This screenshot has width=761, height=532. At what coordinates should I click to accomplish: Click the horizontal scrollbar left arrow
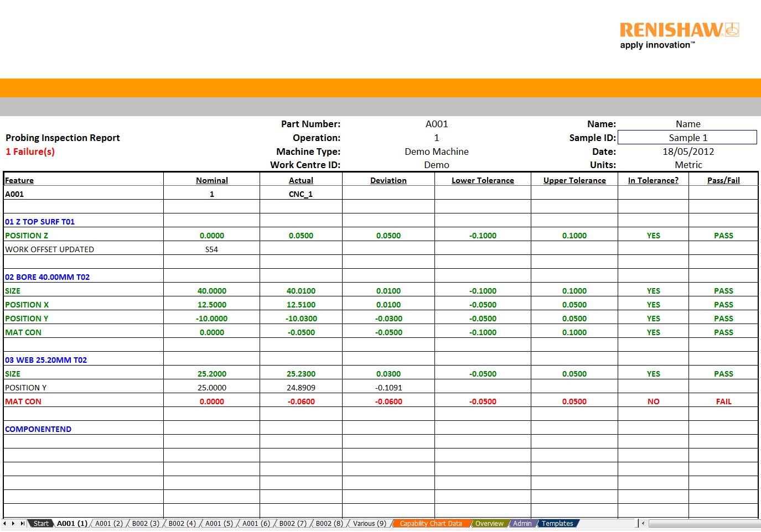[643, 523]
